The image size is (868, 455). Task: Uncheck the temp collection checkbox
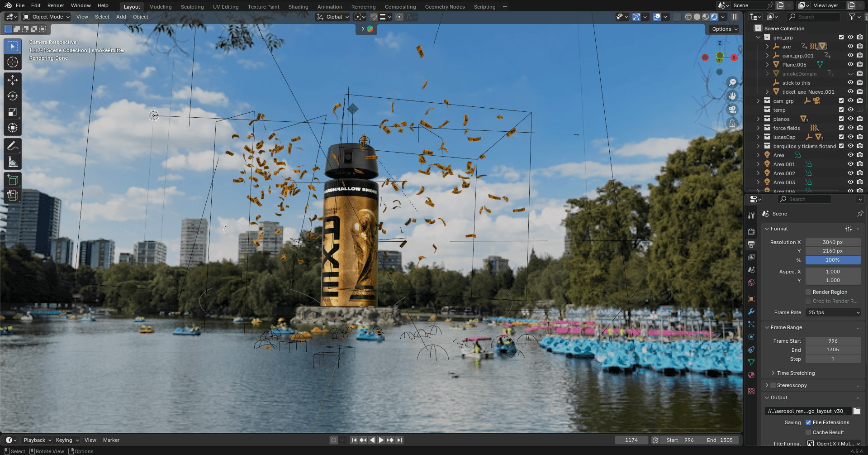click(841, 110)
